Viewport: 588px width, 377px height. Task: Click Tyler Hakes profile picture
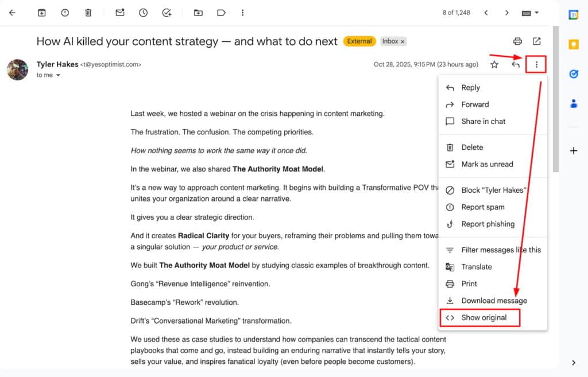pyautogui.click(x=18, y=69)
